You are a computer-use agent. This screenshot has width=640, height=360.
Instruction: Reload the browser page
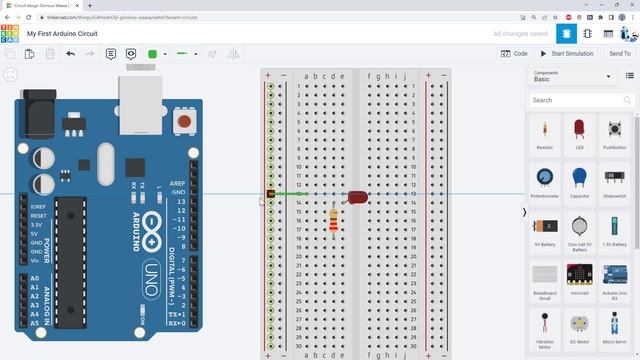(x=29, y=18)
